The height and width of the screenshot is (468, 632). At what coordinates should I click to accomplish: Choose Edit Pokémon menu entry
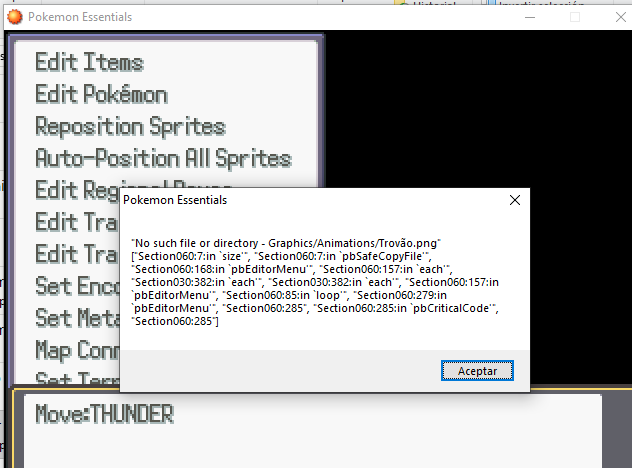(x=101, y=95)
